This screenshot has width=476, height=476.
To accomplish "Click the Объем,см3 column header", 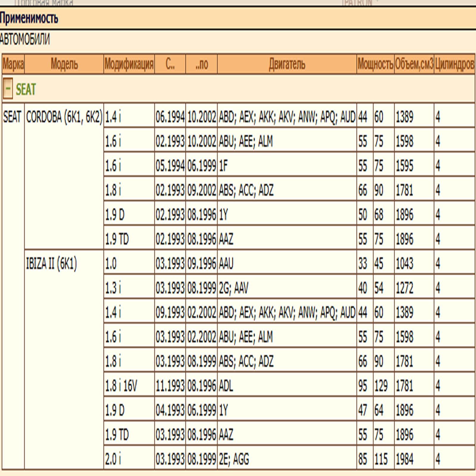I will pos(414,64).
